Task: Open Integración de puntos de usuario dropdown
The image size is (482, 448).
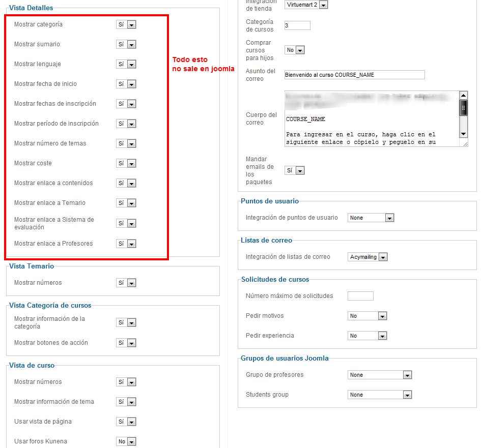Action: [x=371, y=218]
